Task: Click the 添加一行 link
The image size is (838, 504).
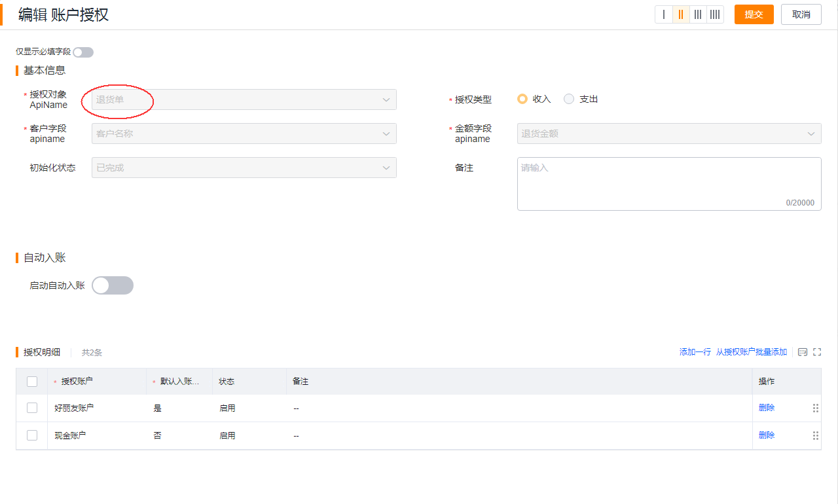Action: click(x=695, y=351)
